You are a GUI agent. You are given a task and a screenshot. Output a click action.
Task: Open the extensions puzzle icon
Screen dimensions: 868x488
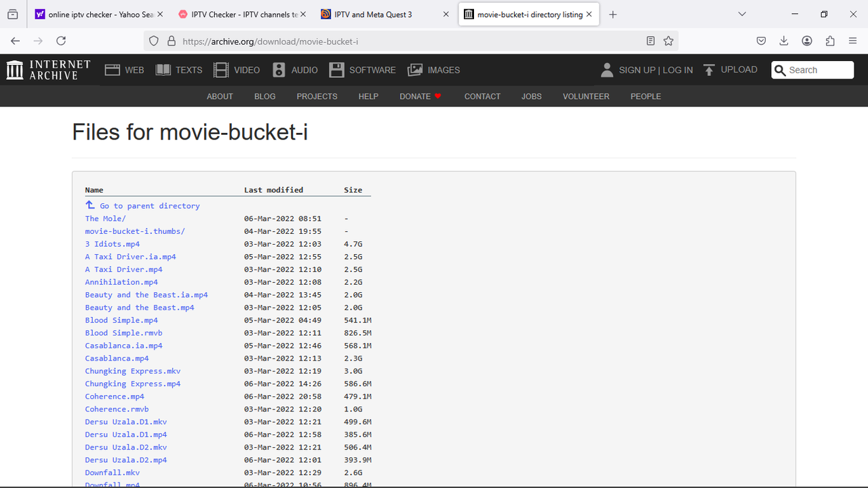tap(830, 41)
